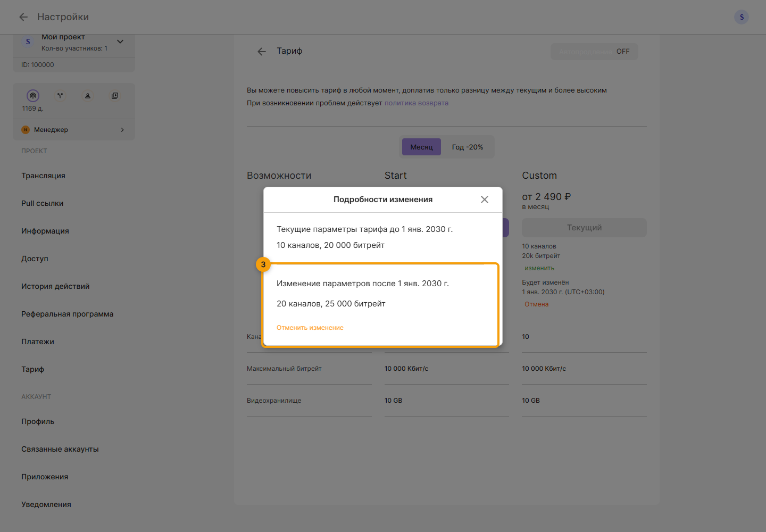Open the video library icon
Viewport: 766px width, 532px height.
point(115,96)
